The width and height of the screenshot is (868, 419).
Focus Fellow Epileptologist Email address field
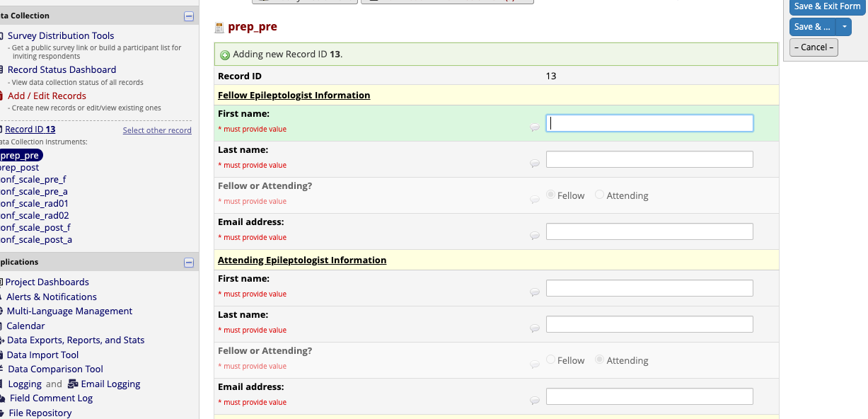[x=649, y=231]
